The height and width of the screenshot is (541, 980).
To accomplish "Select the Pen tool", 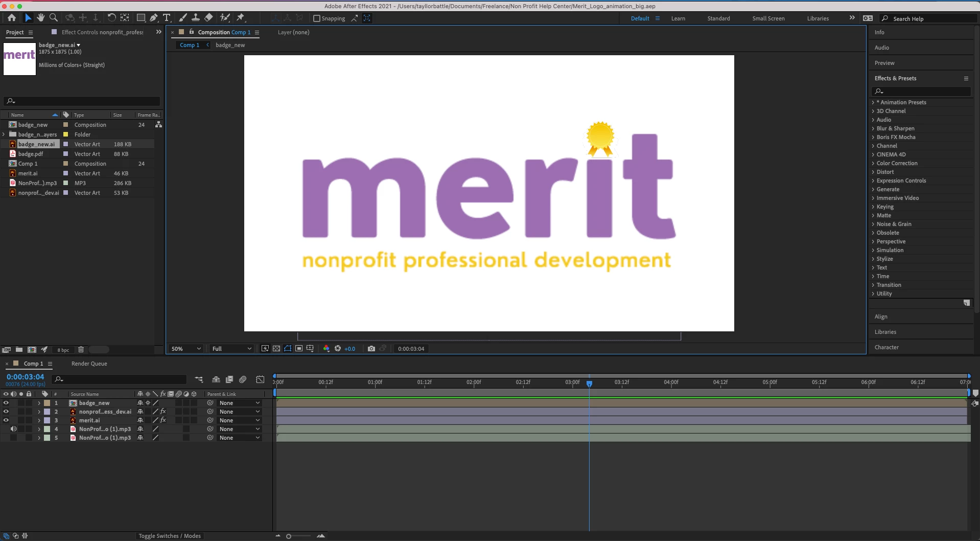I will click(x=154, y=18).
